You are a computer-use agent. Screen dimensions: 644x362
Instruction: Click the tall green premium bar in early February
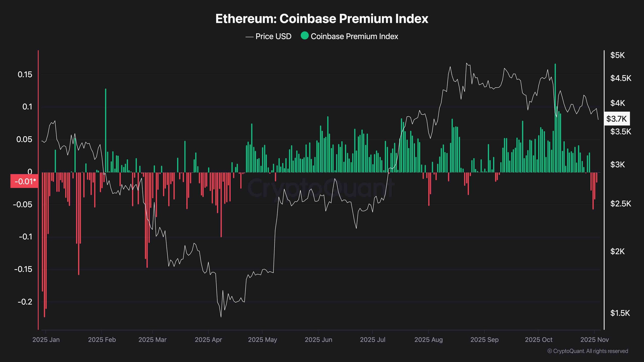point(106,130)
